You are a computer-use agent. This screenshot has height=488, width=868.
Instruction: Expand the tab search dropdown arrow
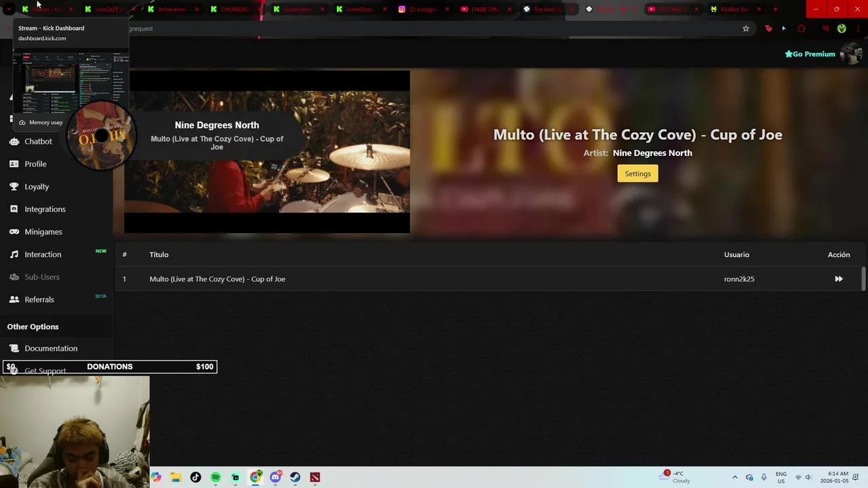coord(9,9)
